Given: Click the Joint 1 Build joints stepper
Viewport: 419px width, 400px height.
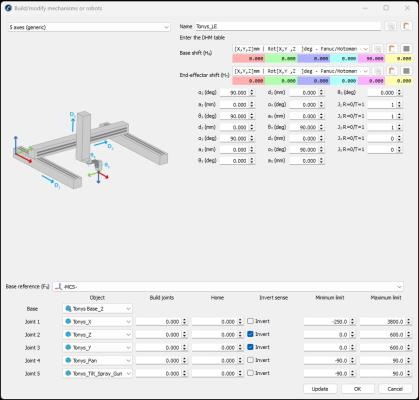Looking at the screenshot, I should point(184,322).
